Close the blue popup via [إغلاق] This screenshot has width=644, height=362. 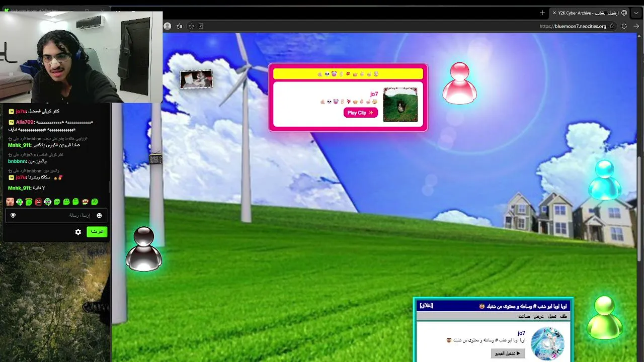(426, 306)
